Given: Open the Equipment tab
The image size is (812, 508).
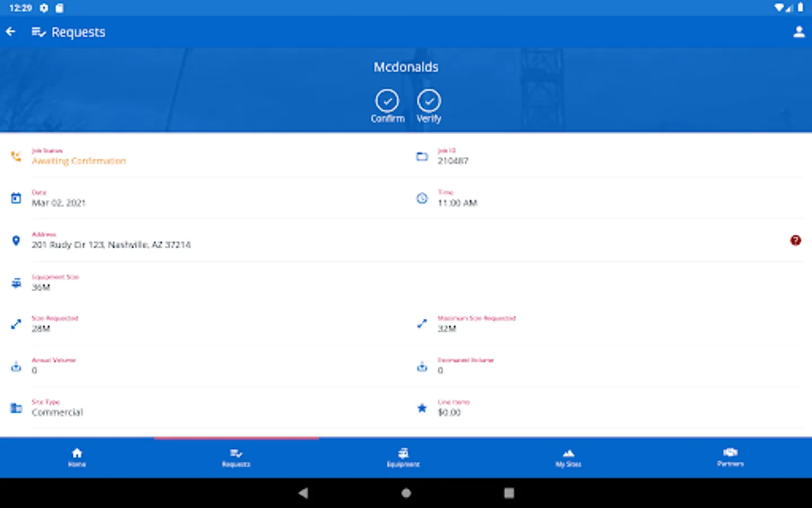Looking at the screenshot, I should pyautogui.click(x=403, y=457).
